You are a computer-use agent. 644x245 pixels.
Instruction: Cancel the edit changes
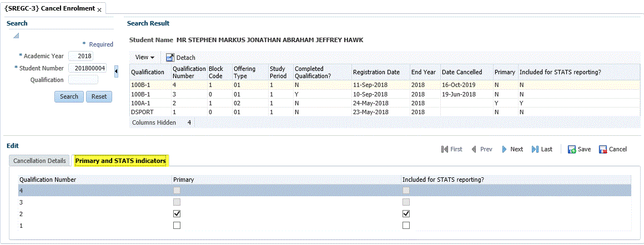(x=612, y=149)
